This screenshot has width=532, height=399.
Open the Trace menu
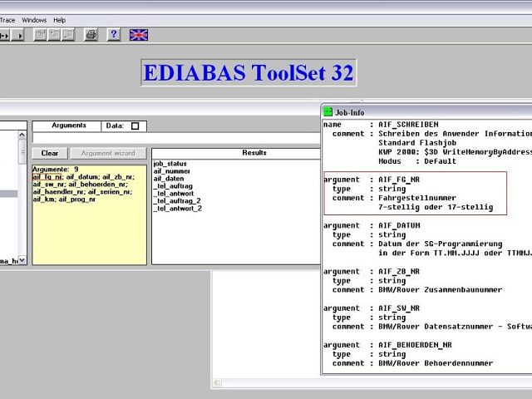[x=7, y=20]
